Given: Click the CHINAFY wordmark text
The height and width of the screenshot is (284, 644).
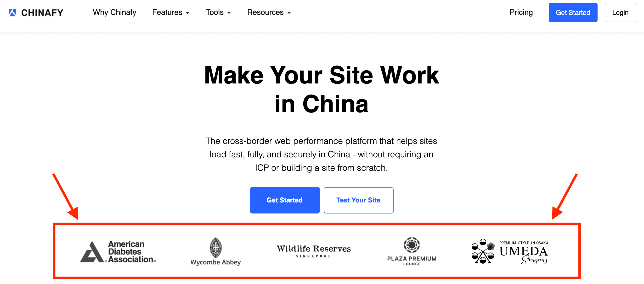Looking at the screenshot, I should point(42,12).
